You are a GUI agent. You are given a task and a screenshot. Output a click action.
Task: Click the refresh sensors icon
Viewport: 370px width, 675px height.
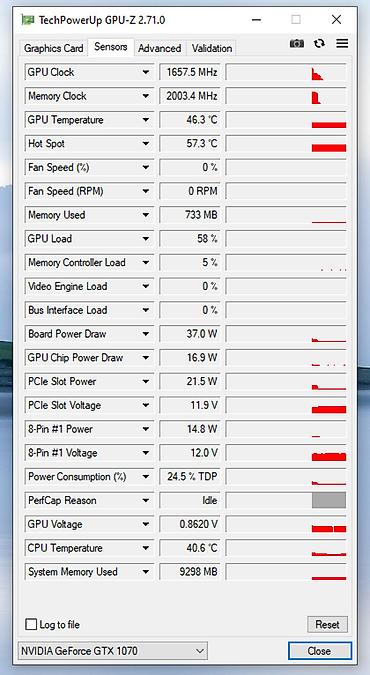pyautogui.click(x=319, y=43)
